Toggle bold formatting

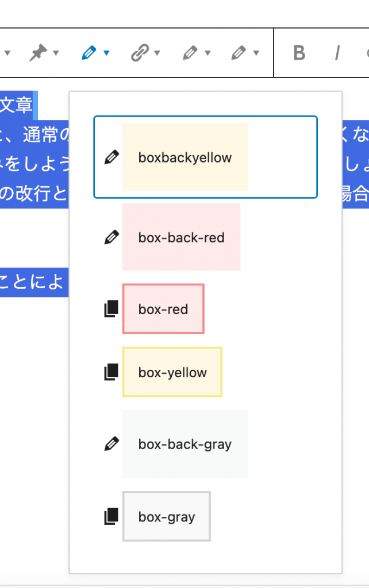(299, 53)
